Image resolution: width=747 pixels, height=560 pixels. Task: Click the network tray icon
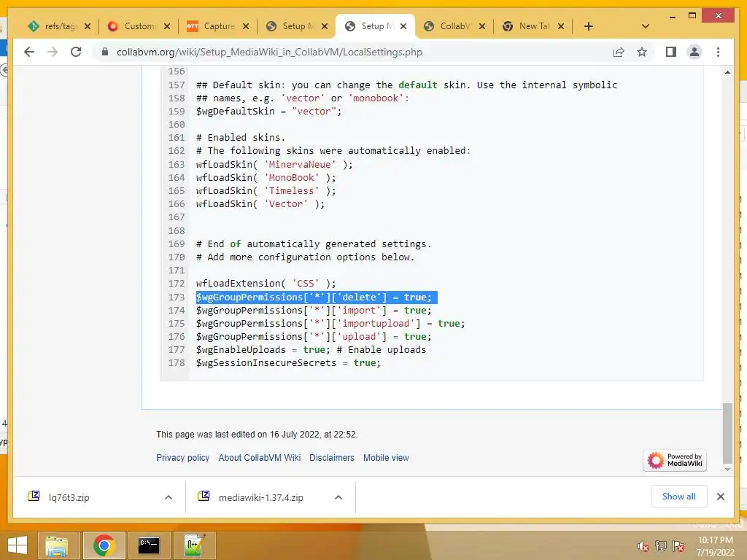661,546
